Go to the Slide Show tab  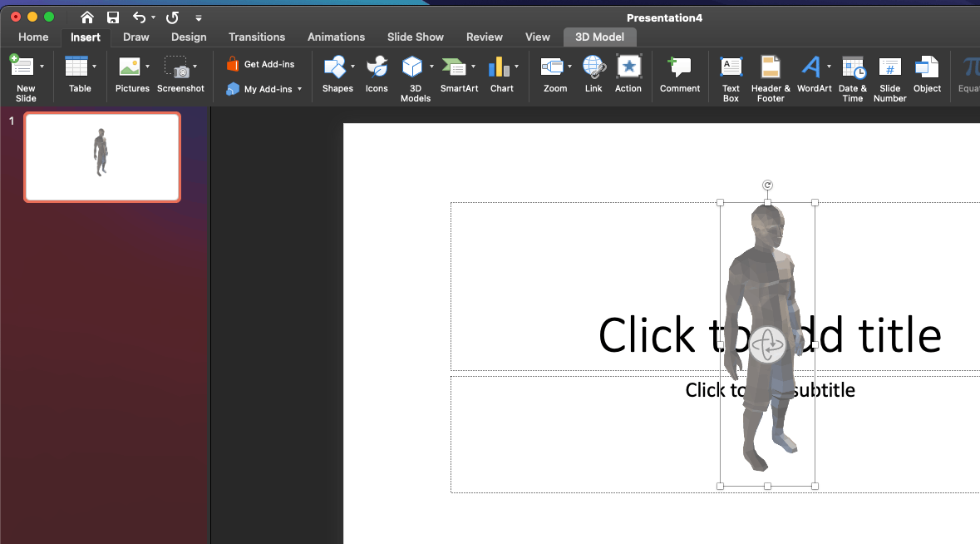click(416, 37)
